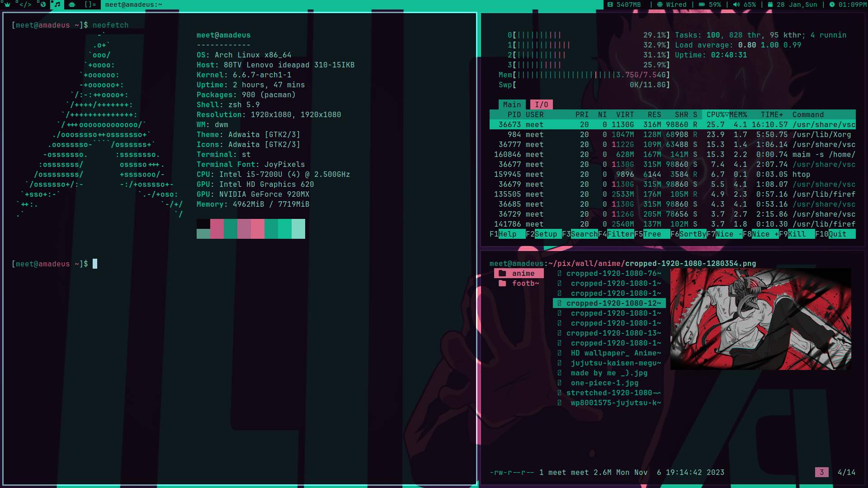Sort htop by the PID column header
Screen dimensions: 868x488
[x=514, y=114]
